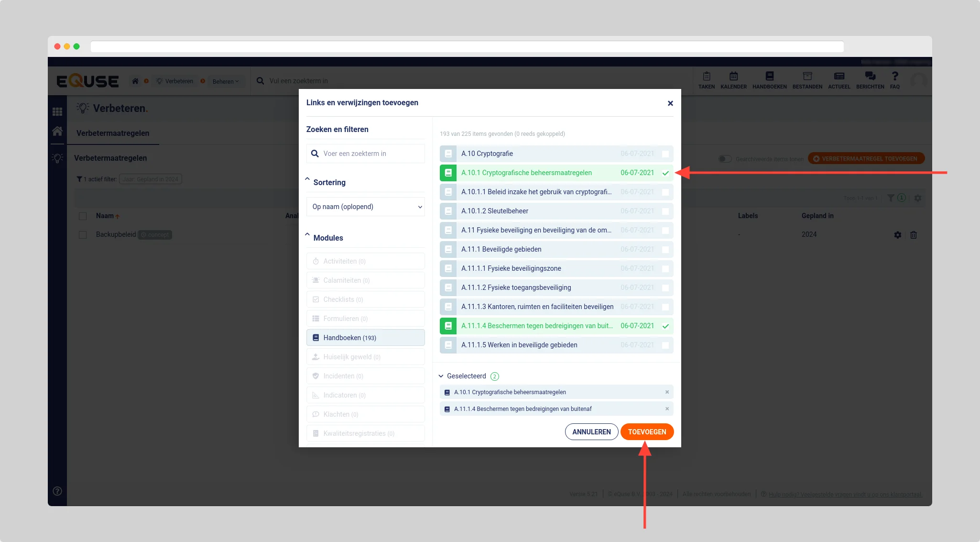
Task: Click the Annuleren button
Action: click(591, 432)
